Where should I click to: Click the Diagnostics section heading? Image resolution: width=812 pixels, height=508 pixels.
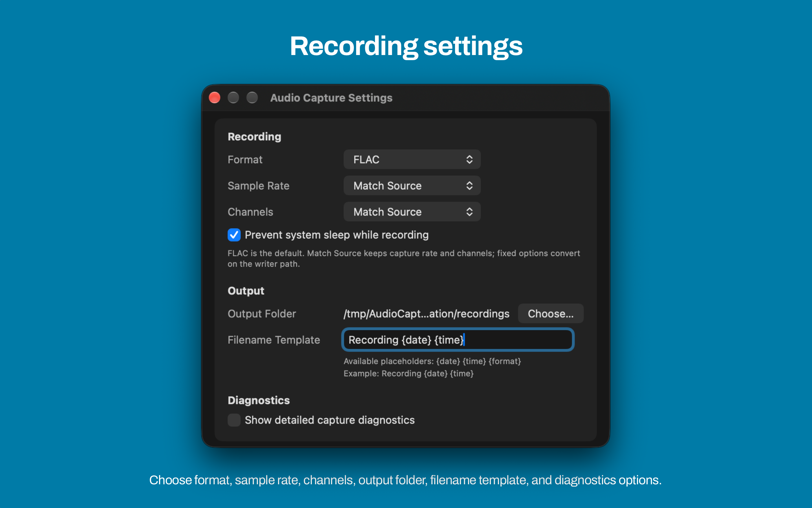[x=259, y=400]
